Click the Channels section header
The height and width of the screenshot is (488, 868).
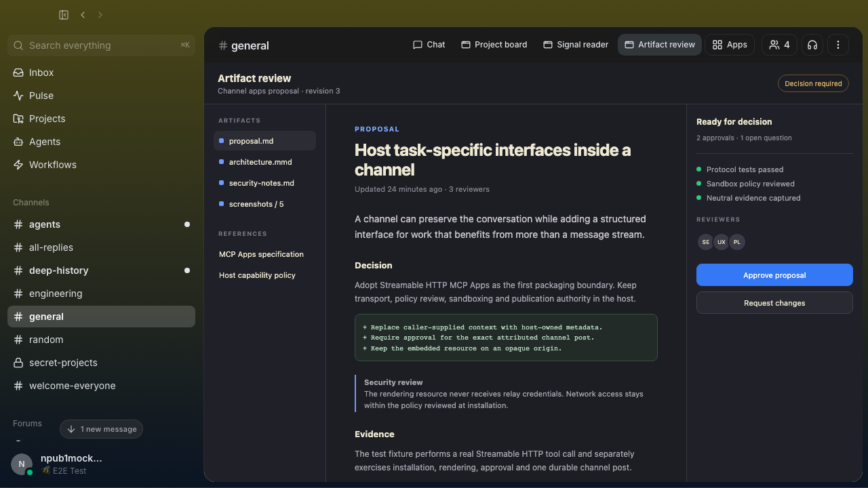pyautogui.click(x=31, y=203)
